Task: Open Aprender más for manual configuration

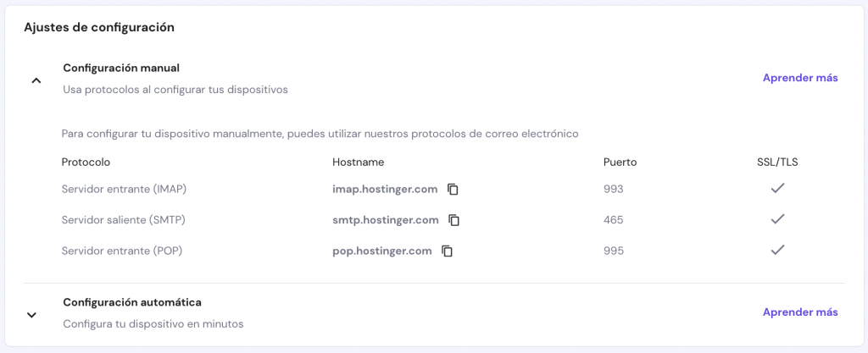Action: (800, 78)
